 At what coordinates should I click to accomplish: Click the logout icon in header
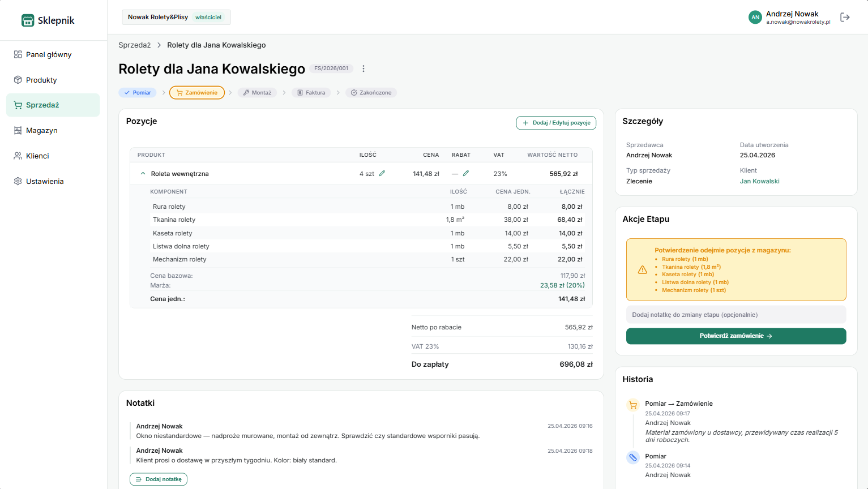tap(845, 18)
